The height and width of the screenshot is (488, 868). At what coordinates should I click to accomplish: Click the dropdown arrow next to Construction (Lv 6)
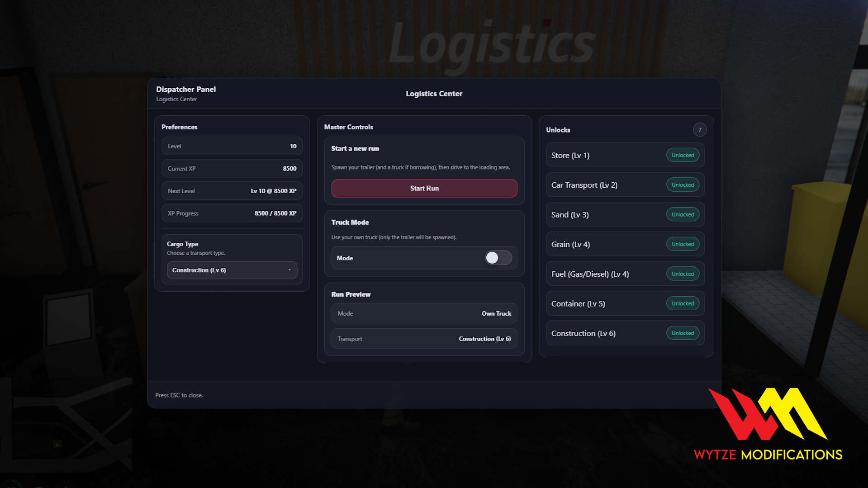pyautogui.click(x=289, y=270)
